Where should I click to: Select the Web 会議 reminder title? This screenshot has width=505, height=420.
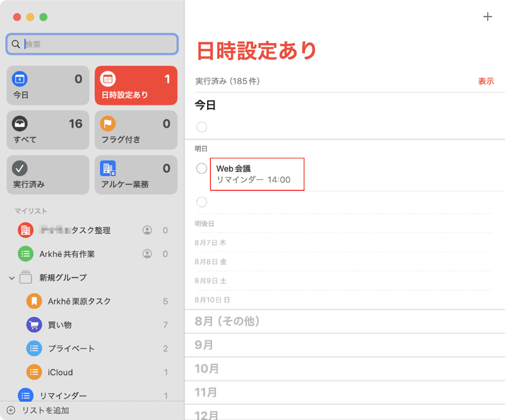coord(234,169)
